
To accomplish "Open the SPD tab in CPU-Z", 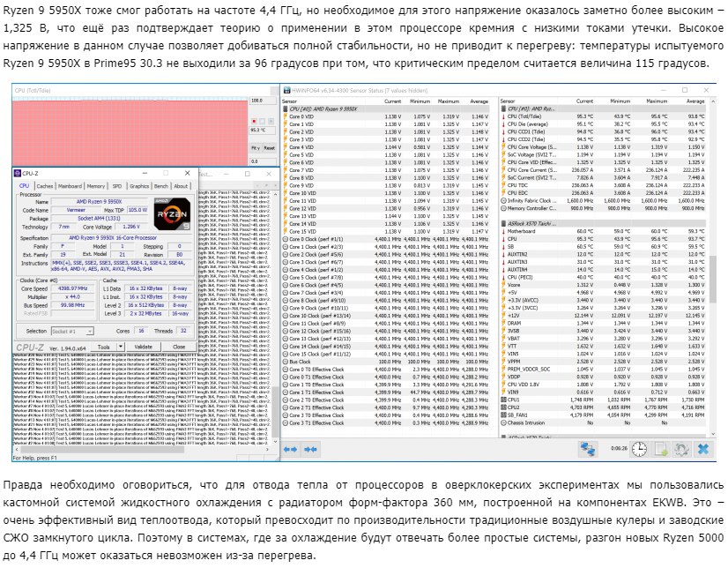I will pos(117,186).
